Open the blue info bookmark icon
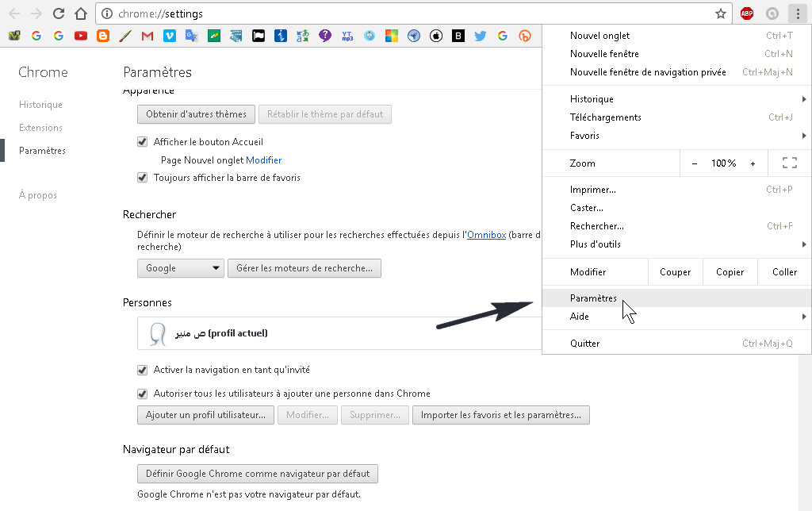The height and width of the screenshot is (511, 812). [281, 36]
